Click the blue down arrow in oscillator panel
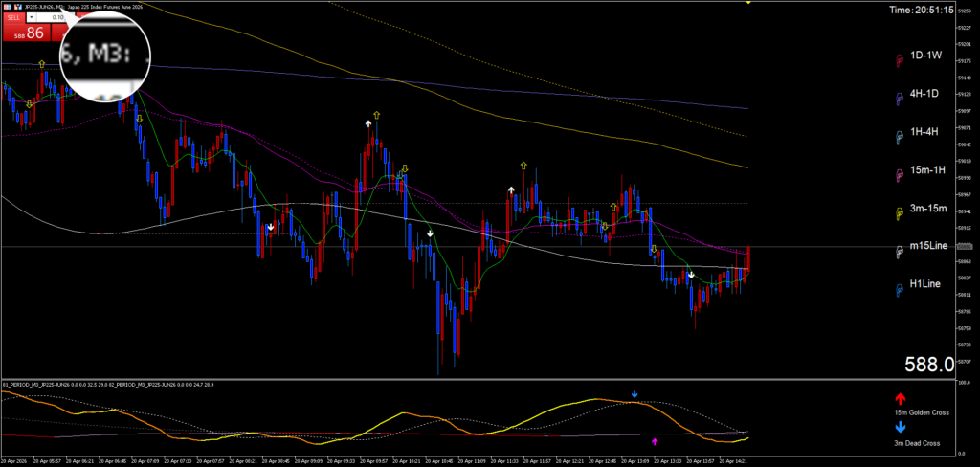980x467 pixels. pos(634,394)
